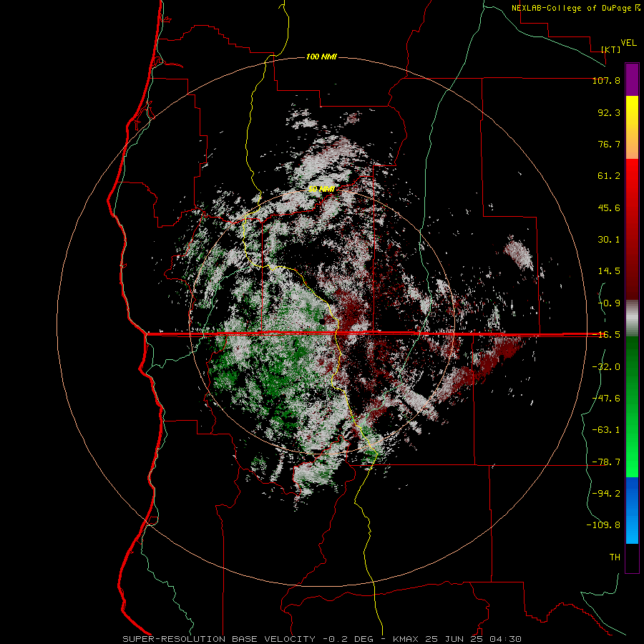Image resolution: width=644 pixels, height=644 pixels.
Task: Pick the red segment of the color bar
Action: (x=632, y=229)
